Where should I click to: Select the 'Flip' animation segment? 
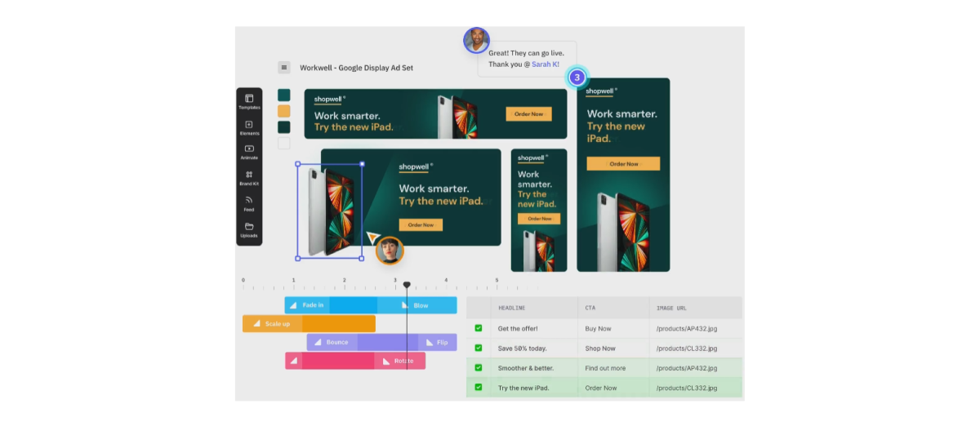(438, 342)
